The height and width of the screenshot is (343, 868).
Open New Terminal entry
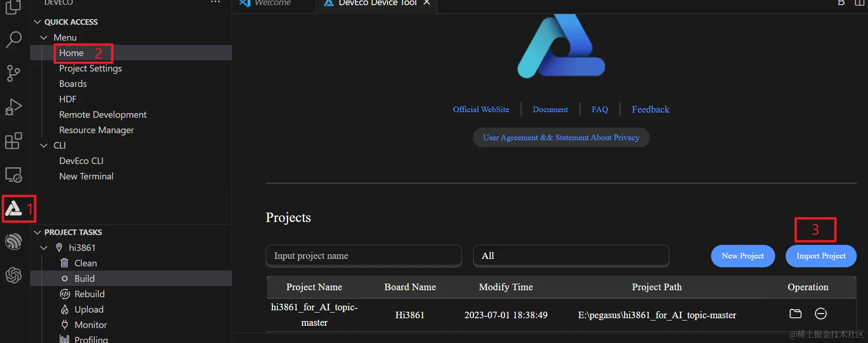tap(86, 176)
